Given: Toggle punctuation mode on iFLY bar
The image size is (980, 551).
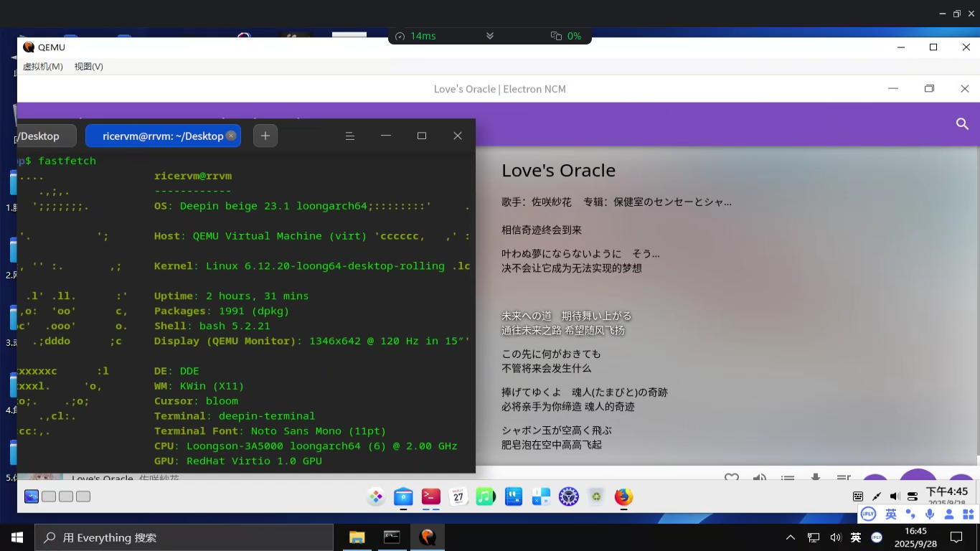Looking at the screenshot, I should coord(910,514).
